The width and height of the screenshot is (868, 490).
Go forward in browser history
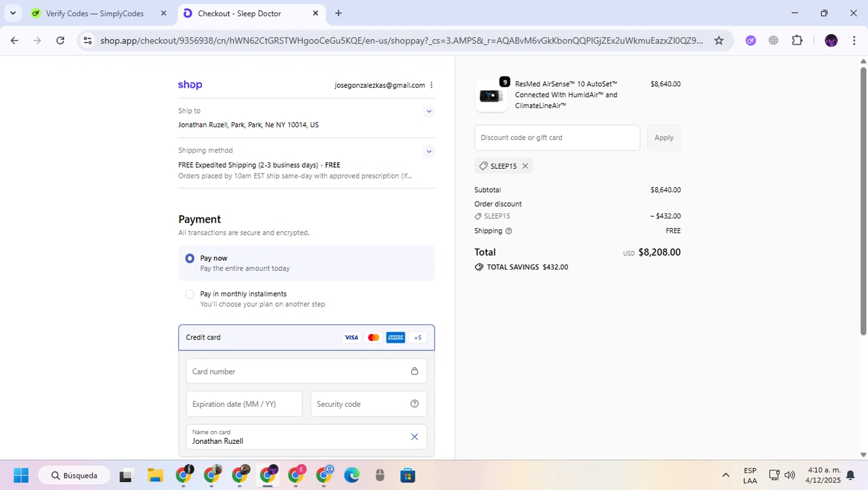tap(37, 40)
